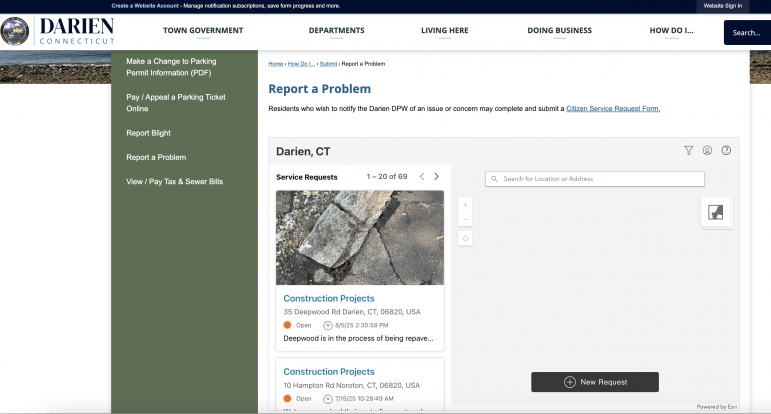
Task: Open the basemap toggle icon
Action: [x=716, y=212]
